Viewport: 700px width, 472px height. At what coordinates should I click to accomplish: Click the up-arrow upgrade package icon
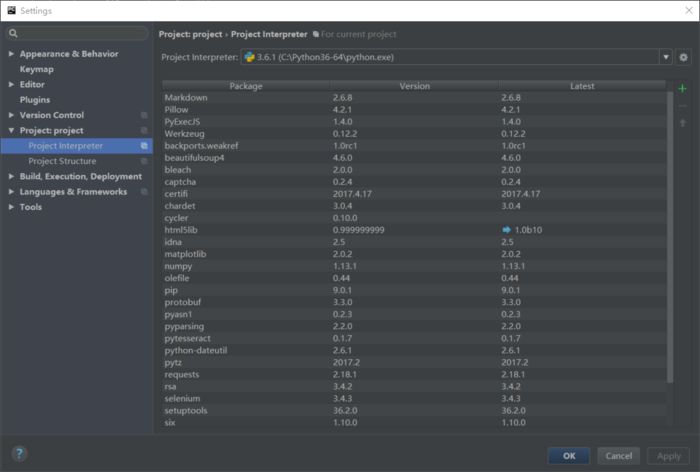click(x=682, y=122)
